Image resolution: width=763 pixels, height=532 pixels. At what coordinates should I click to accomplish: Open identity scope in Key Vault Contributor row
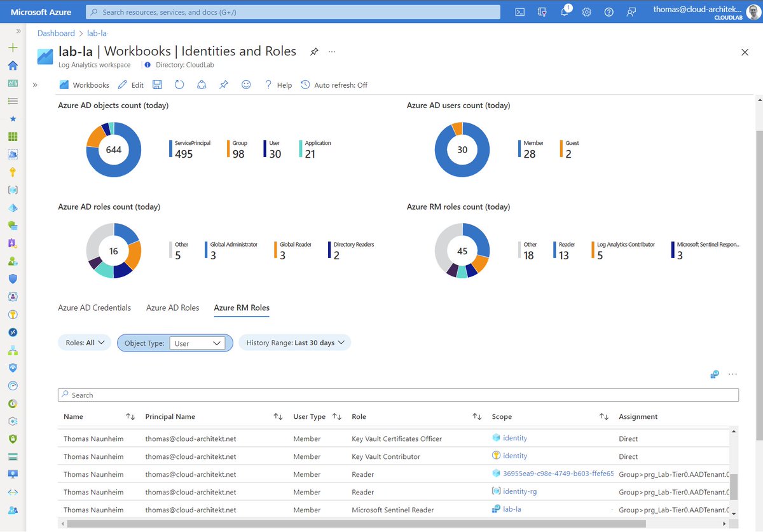pos(514,456)
